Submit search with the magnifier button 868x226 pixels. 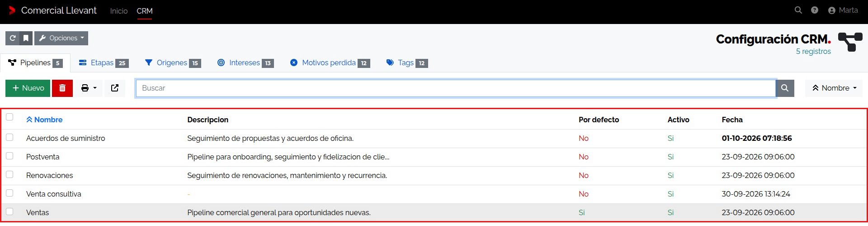point(785,88)
